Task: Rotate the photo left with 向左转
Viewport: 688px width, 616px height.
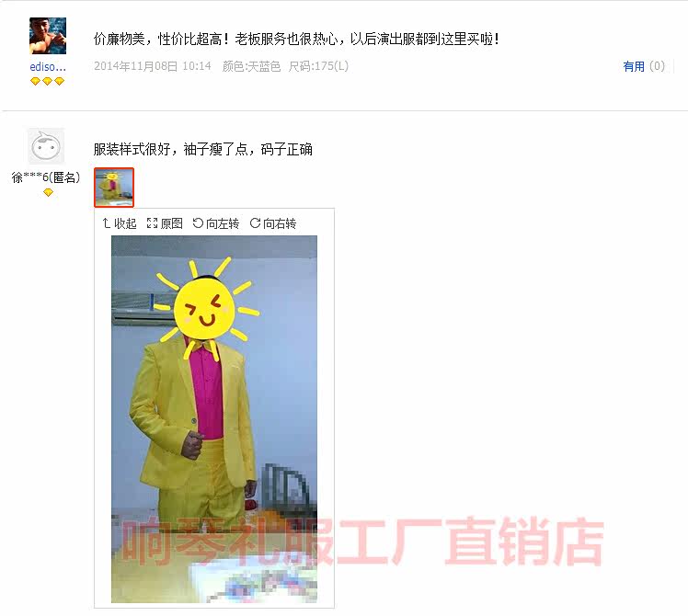Action: [216, 223]
